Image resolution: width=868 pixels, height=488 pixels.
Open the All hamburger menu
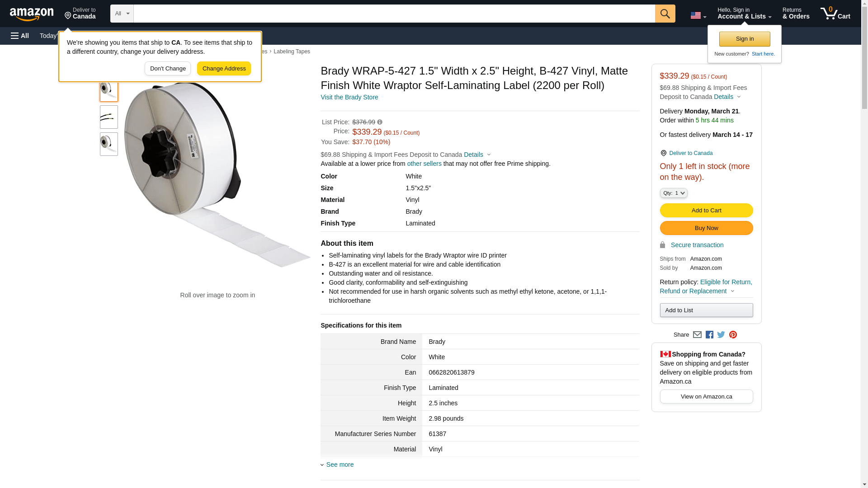(20, 36)
